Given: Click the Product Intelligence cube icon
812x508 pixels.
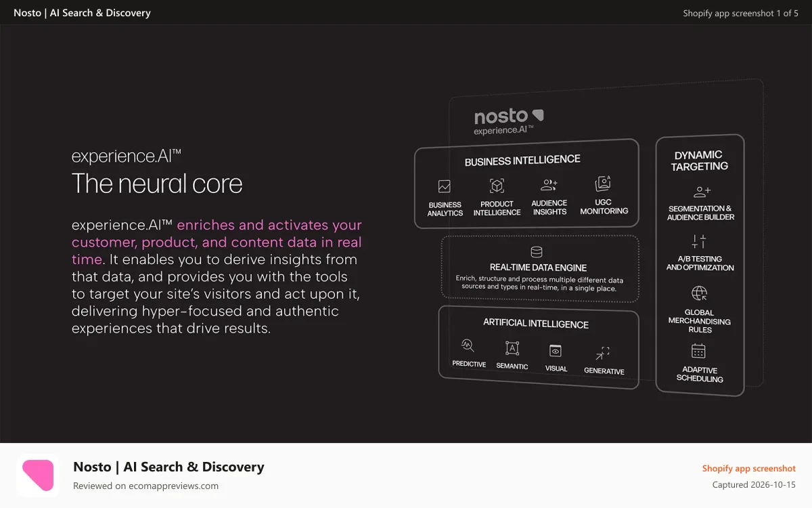Looking at the screenshot, I should 497,186.
